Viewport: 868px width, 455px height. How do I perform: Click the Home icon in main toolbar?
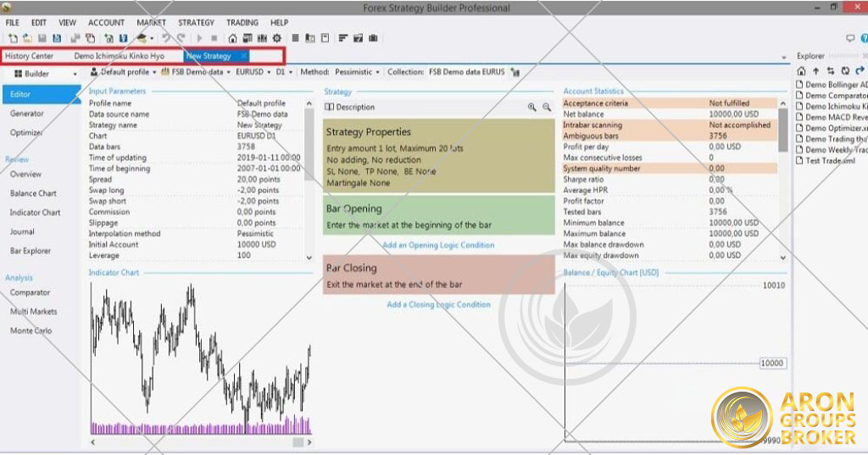[x=232, y=38]
